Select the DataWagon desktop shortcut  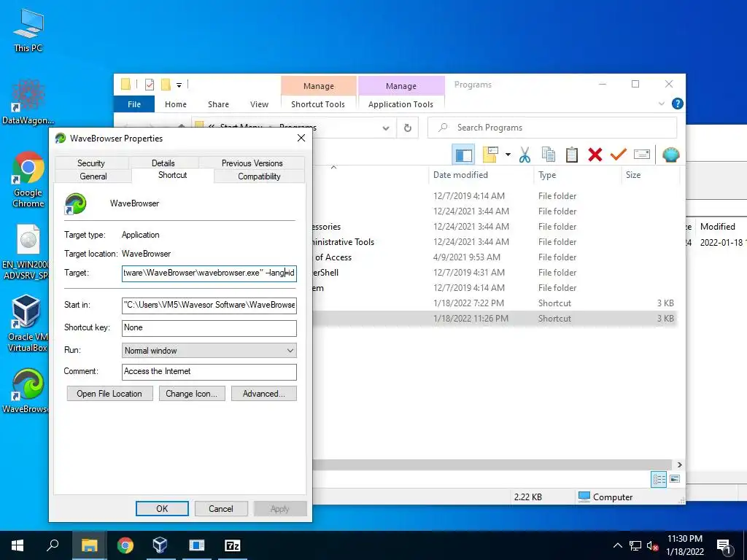coord(28,102)
